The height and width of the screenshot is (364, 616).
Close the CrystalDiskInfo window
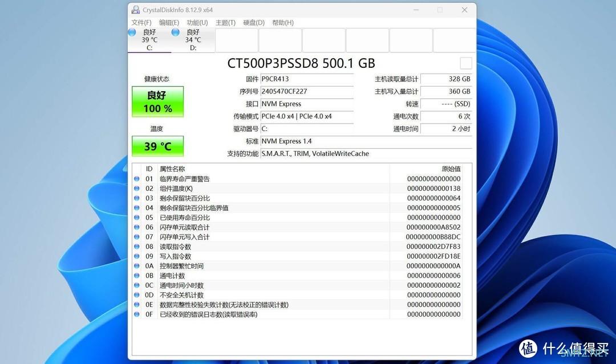tap(464, 10)
